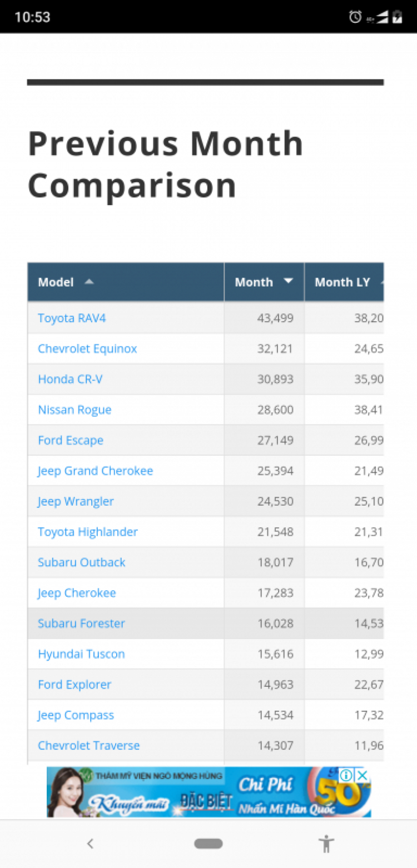
Task: Tap the accessibility figure icon
Action: click(327, 844)
